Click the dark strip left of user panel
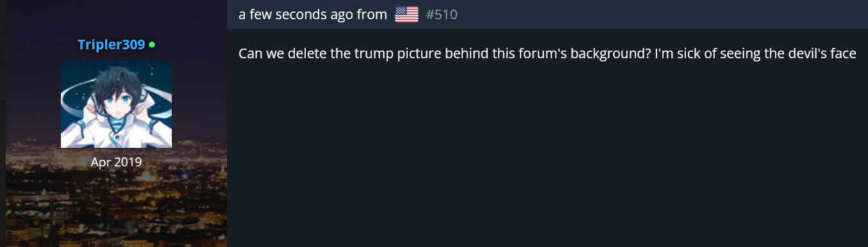Viewport: 868px width, 247px height. pos(3,124)
